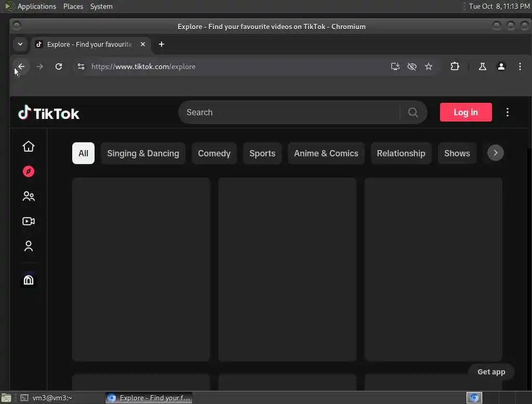The image size is (532, 404).
Task: Open Chromium three-dot menu
Action: coord(520,66)
